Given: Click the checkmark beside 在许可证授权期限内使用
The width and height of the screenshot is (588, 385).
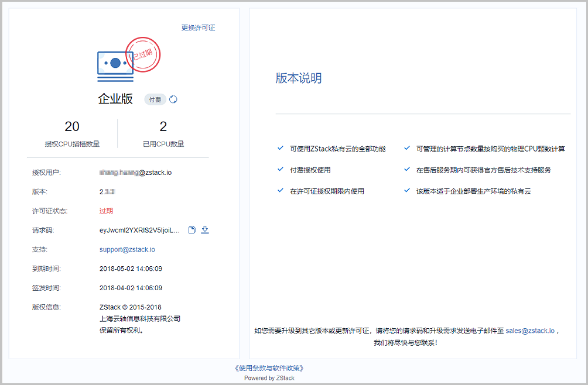Looking at the screenshot, I should [280, 191].
